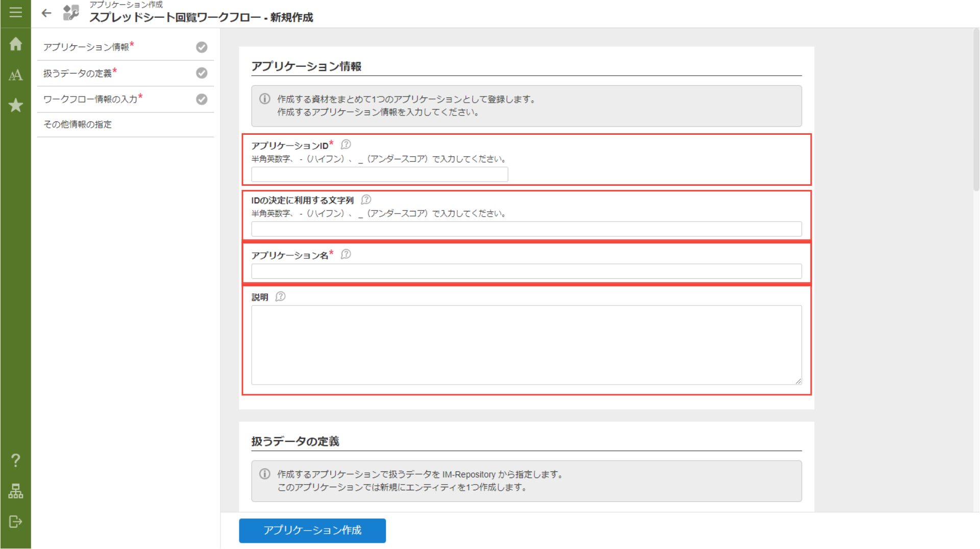Open the hamburger menu

pyautogui.click(x=15, y=12)
